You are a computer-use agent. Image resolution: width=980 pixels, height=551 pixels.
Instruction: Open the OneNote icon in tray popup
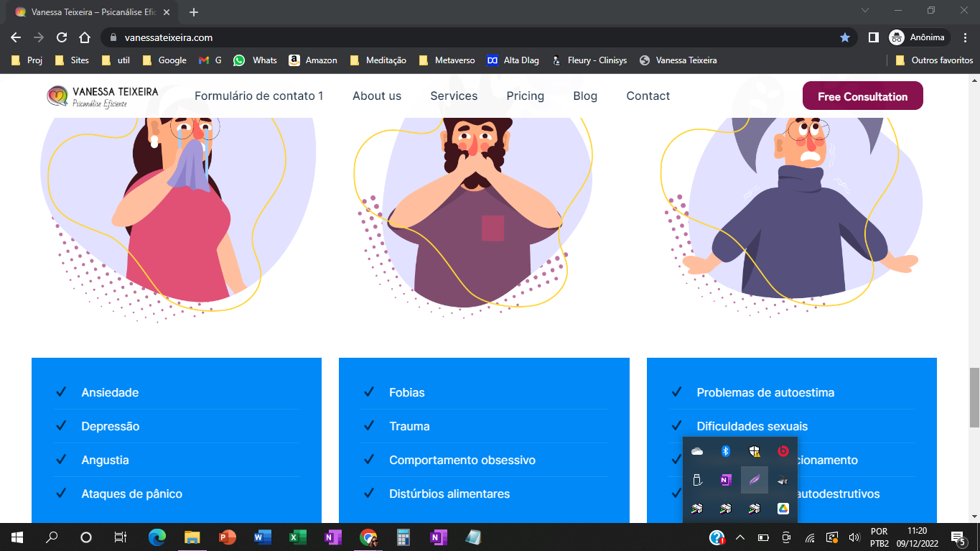click(x=725, y=480)
